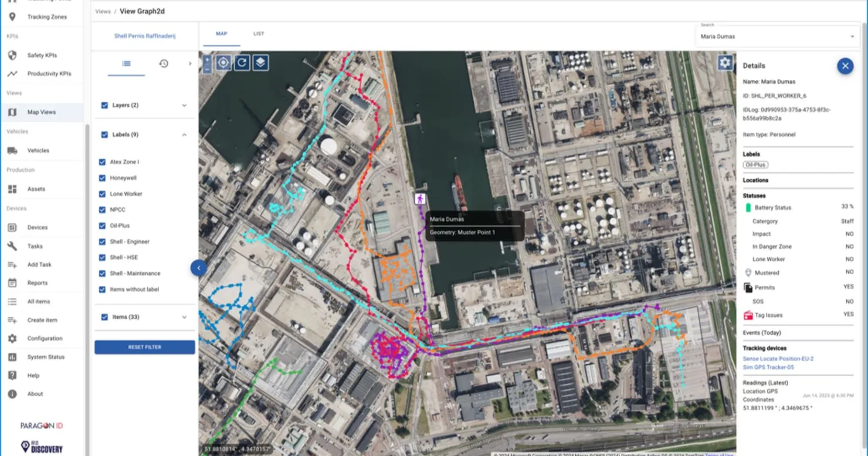Click the Reports calendar icon
Screen dimensions: 868x456
point(12,283)
